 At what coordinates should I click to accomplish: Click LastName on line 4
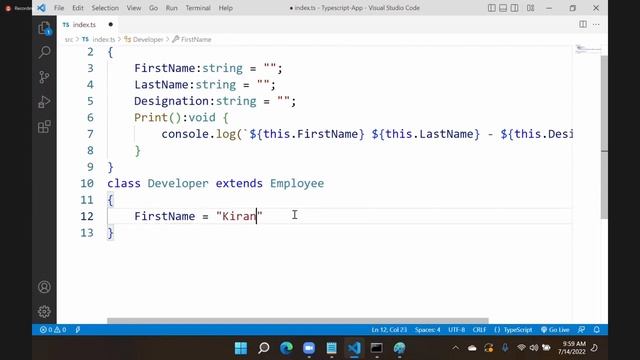coord(161,84)
